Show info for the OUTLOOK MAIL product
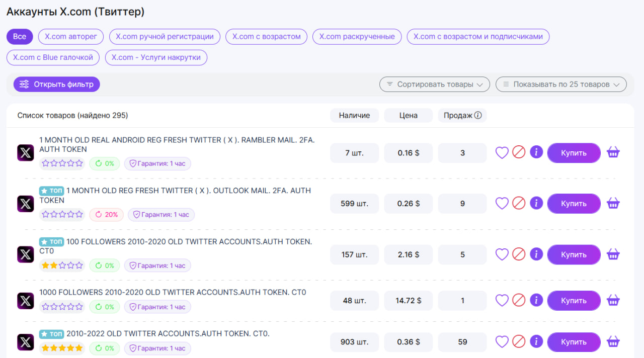This screenshot has height=358, width=644. click(536, 203)
